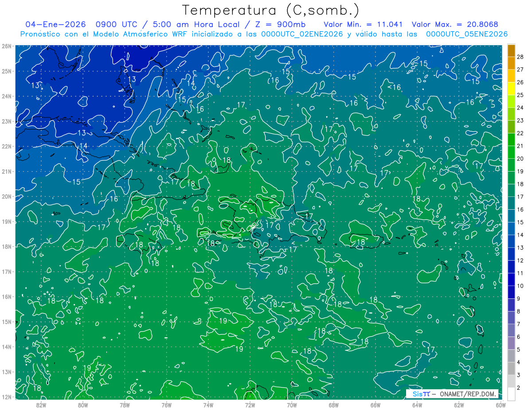532x411 pixels.
Task: Click the '21' value on the colorbar legend
Action: pyautogui.click(x=520, y=146)
